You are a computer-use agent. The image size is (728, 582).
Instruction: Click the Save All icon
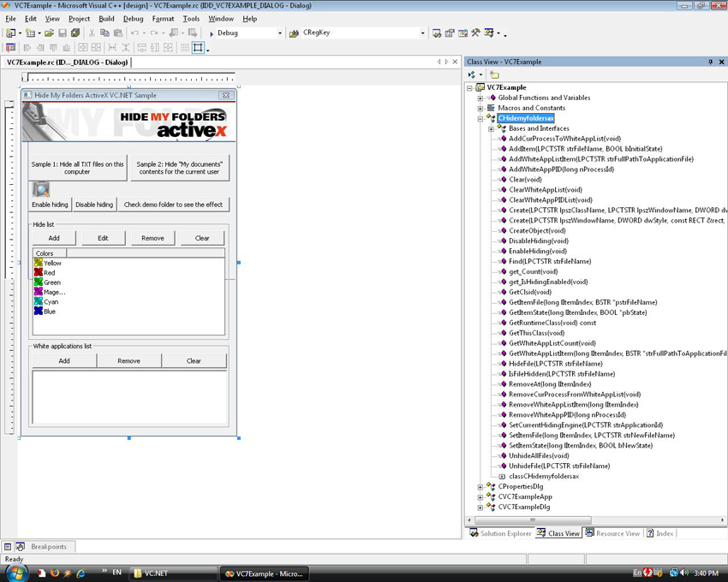pos(75,33)
